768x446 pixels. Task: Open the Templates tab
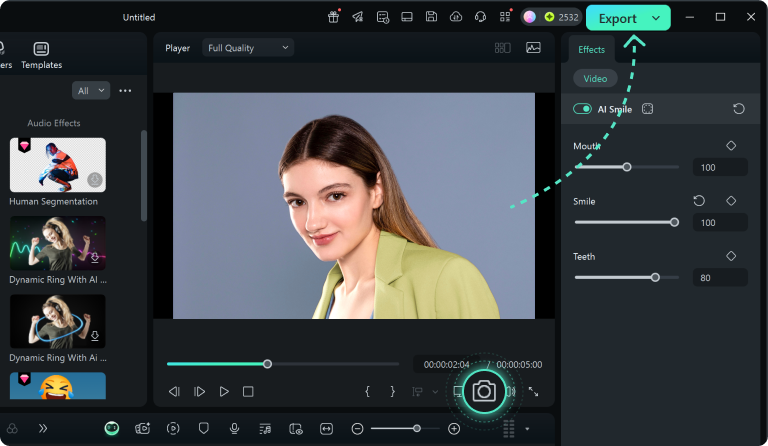[x=41, y=55]
